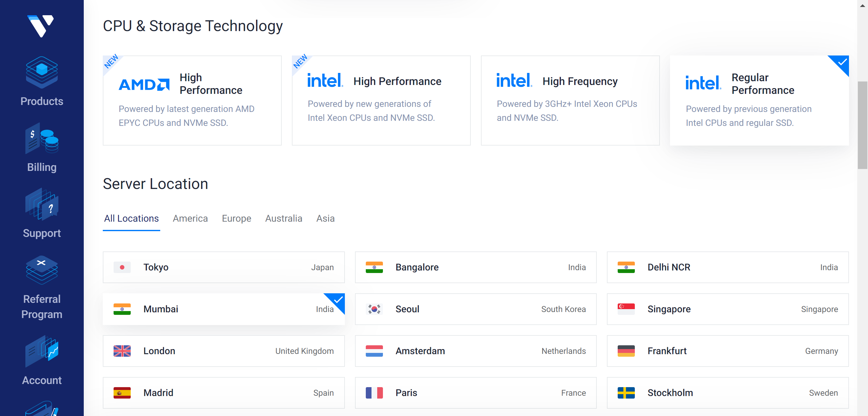Switch to the Europe locations tab

pos(236,218)
